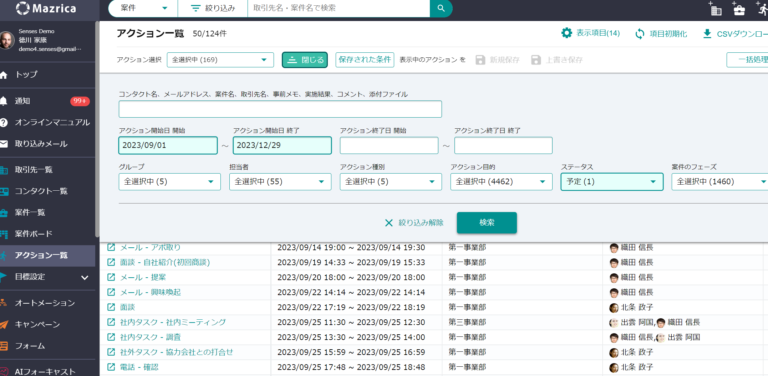The width and height of the screenshot is (768, 376).
Task: Click the 面談 - 自社紹介(初回商談) link
Action: point(165,262)
